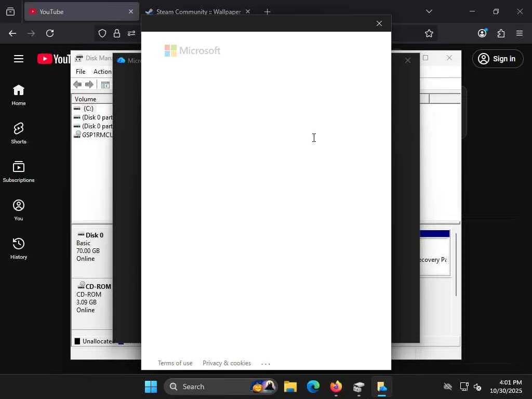Open the active Microsoft sign-in taskbar app

pyautogui.click(x=382, y=387)
